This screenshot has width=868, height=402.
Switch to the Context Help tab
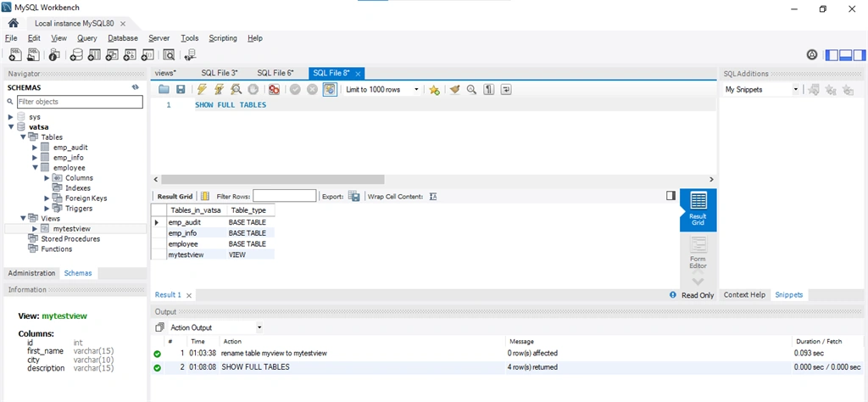click(744, 294)
